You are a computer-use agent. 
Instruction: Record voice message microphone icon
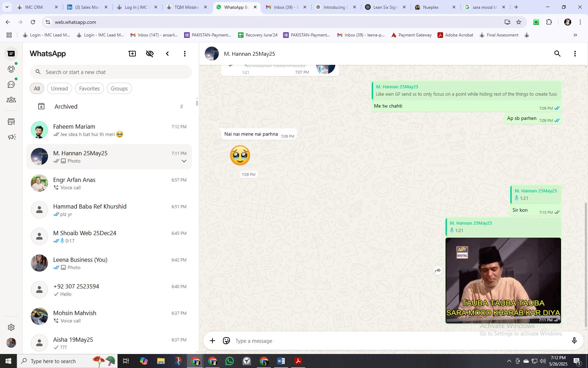tap(574, 341)
